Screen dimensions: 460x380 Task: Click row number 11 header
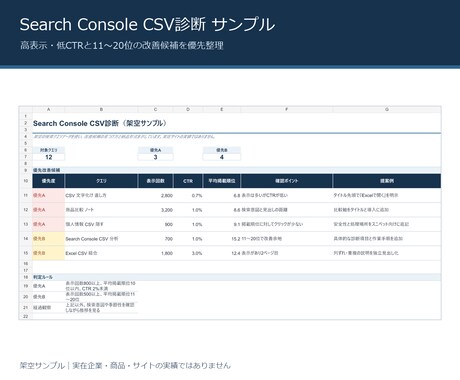pos(26,195)
